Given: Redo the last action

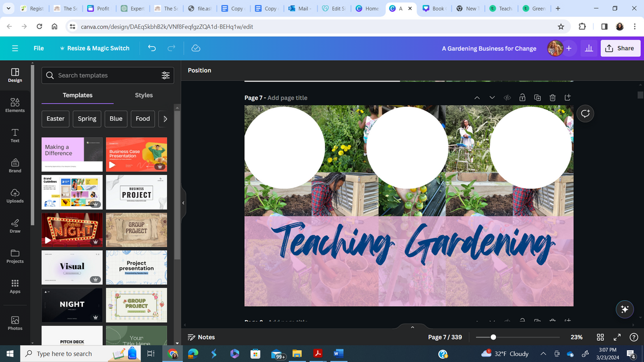Looking at the screenshot, I should click(171, 48).
